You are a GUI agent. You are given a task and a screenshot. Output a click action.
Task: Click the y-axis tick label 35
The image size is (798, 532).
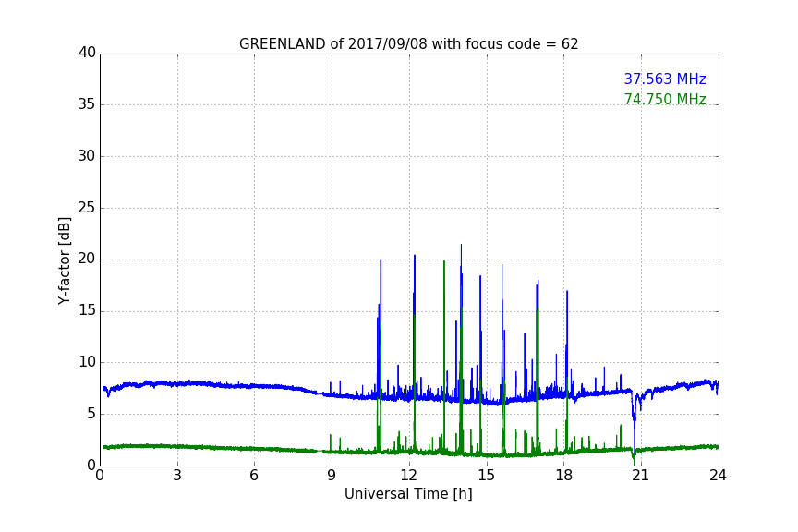[87, 104]
